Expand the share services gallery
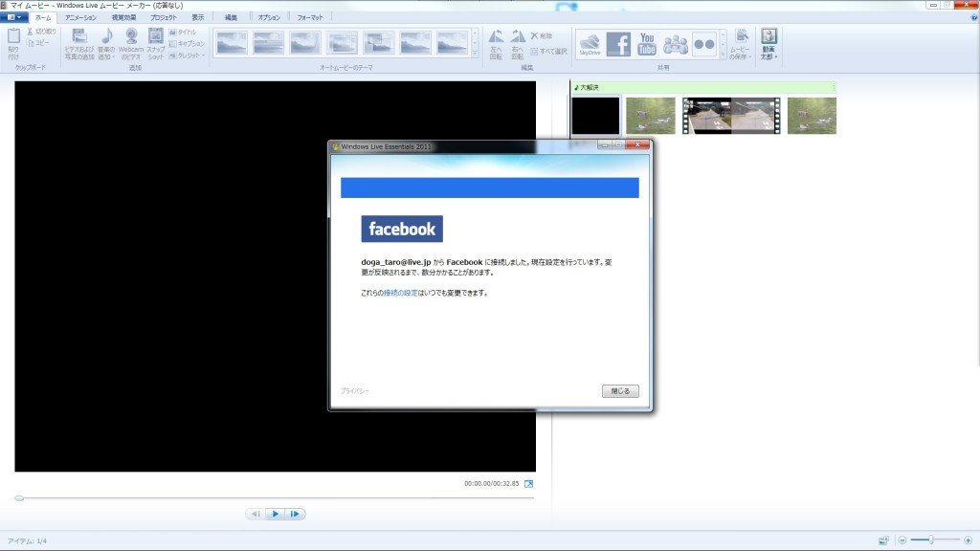The width and height of the screenshot is (980, 551). tap(724, 55)
